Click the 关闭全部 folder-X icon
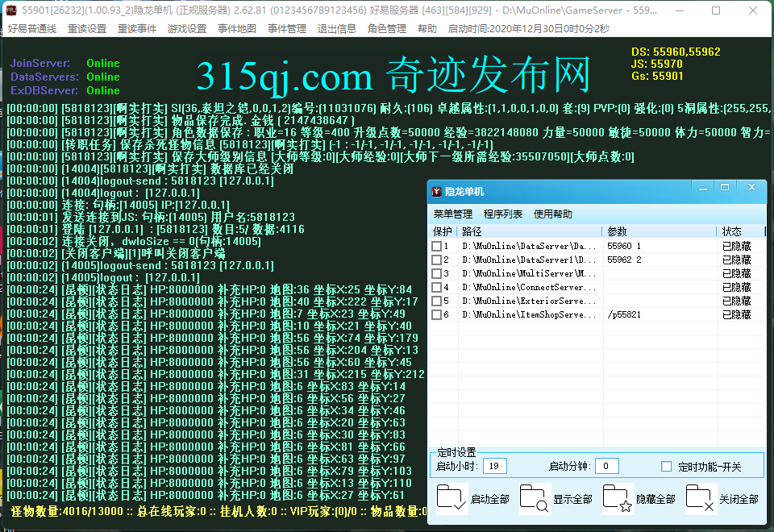Image resolution: width=774 pixels, height=532 pixels. click(x=701, y=499)
